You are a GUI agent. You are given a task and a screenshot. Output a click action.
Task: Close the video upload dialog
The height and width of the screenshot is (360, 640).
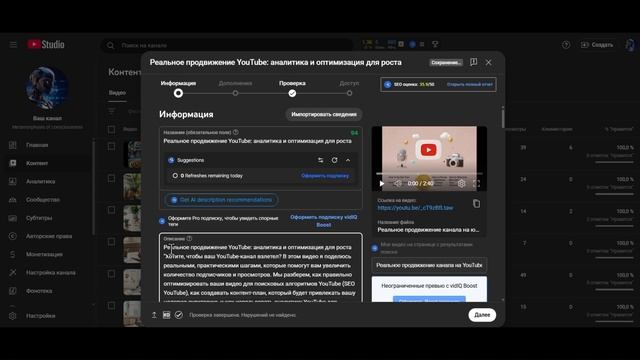tap(489, 62)
